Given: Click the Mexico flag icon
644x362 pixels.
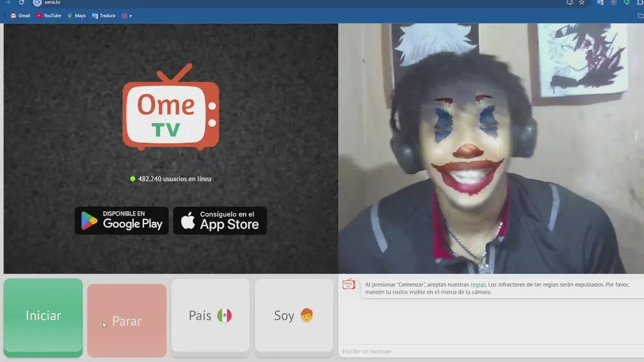Looking at the screenshot, I should 224,316.
